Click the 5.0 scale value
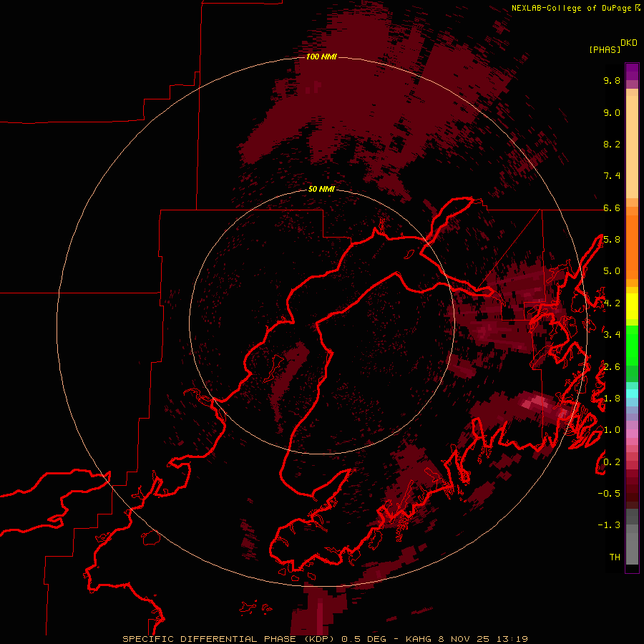The width and height of the screenshot is (644, 644). [612, 271]
